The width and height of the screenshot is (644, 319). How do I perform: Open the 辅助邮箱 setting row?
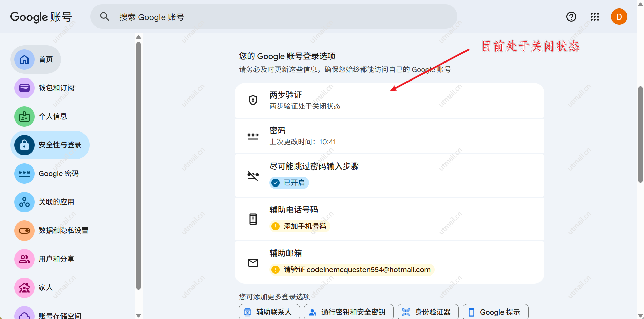tap(390, 263)
